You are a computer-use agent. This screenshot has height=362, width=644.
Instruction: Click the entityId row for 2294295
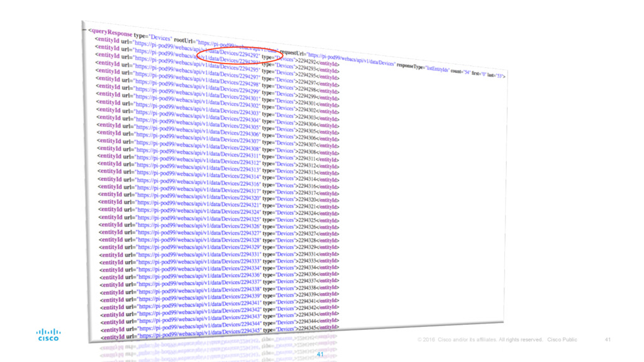(x=217, y=66)
